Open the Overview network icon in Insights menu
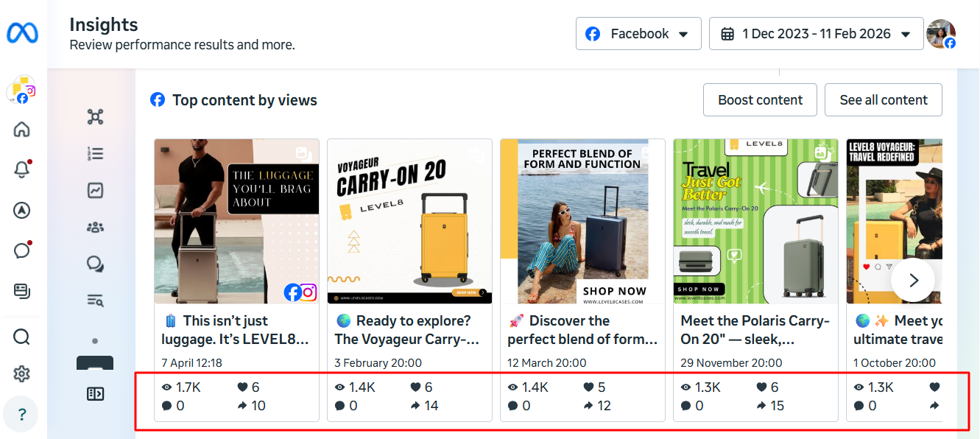The width and height of the screenshot is (980, 439). (95, 117)
